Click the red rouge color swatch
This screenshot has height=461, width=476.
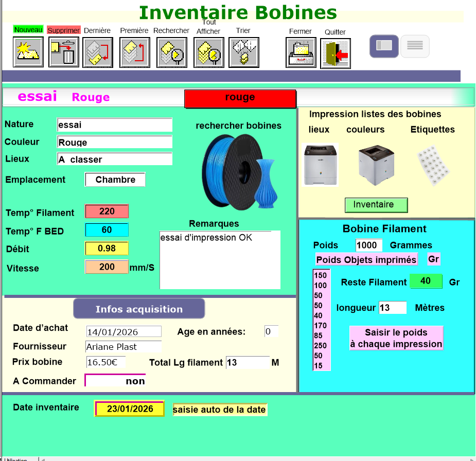tap(240, 99)
